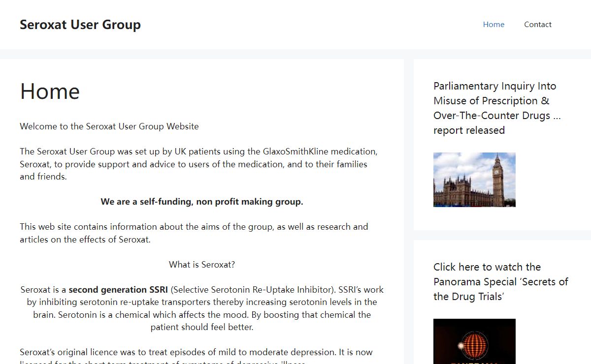591x364 pixels.
Task: Click the bold 'second generation SSRI' text
Action: tap(118, 290)
